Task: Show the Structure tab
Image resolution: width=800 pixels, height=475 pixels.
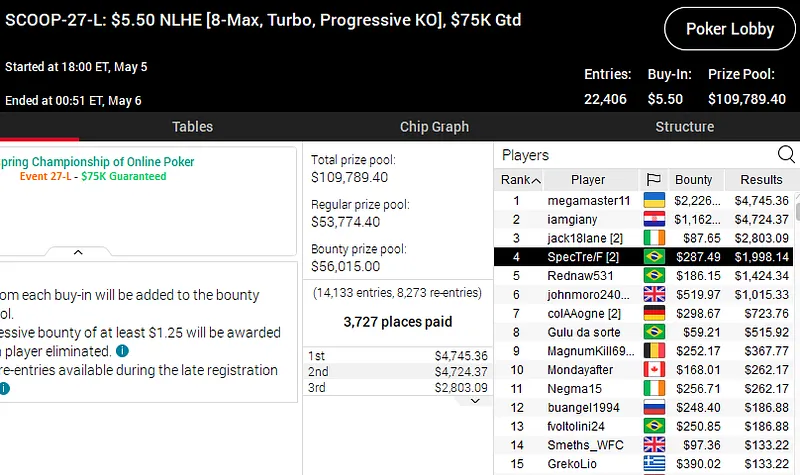Action: (x=684, y=127)
